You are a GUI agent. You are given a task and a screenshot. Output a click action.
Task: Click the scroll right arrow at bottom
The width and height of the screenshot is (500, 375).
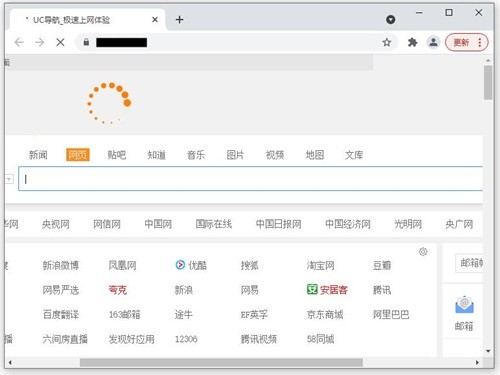point(477,362)
